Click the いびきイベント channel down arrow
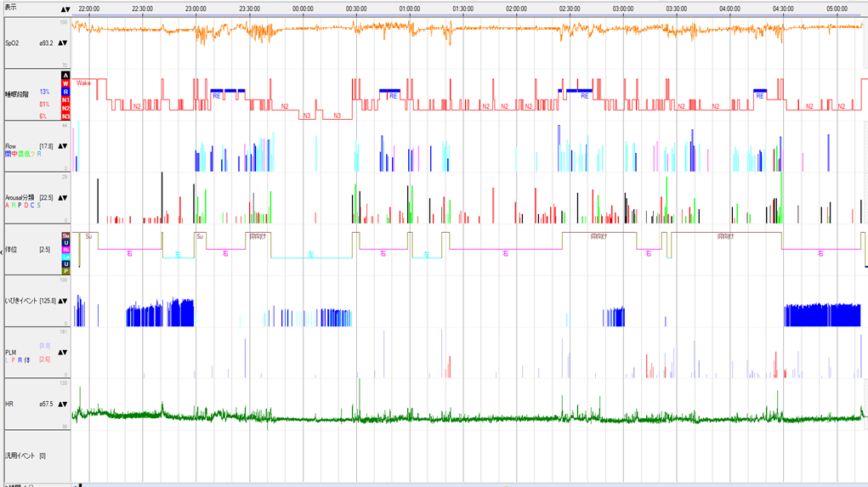 pyautogui.click(x=67, y=301)
